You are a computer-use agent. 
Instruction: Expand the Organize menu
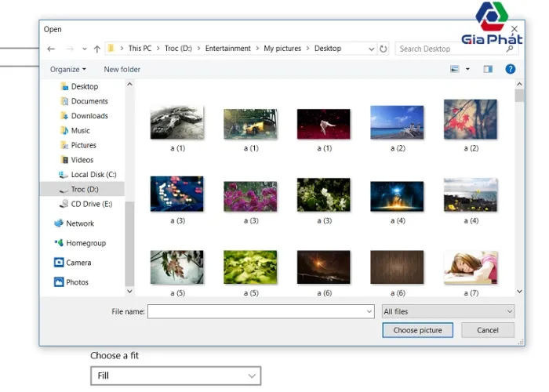[x=68, y=69]
